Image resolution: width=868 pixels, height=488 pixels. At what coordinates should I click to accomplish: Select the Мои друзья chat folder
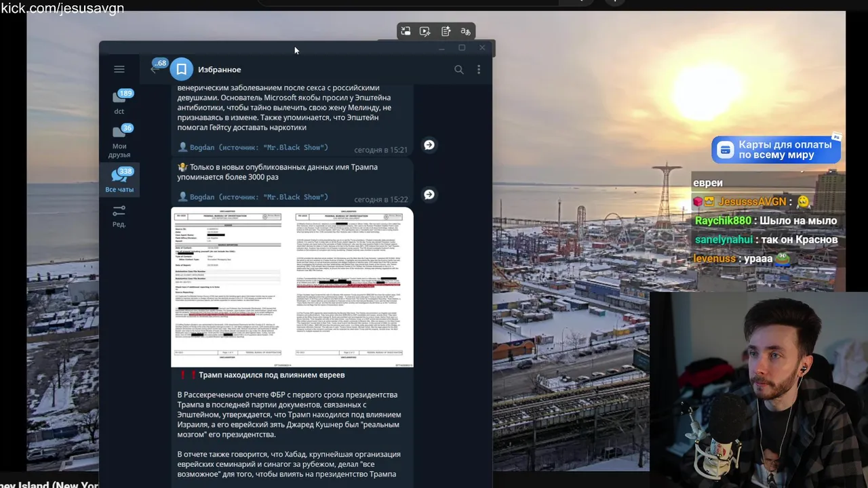[119, 141]
